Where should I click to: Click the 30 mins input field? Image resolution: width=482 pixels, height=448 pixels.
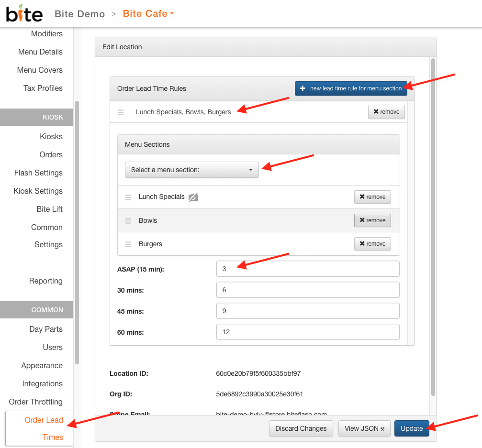[308, 290]
